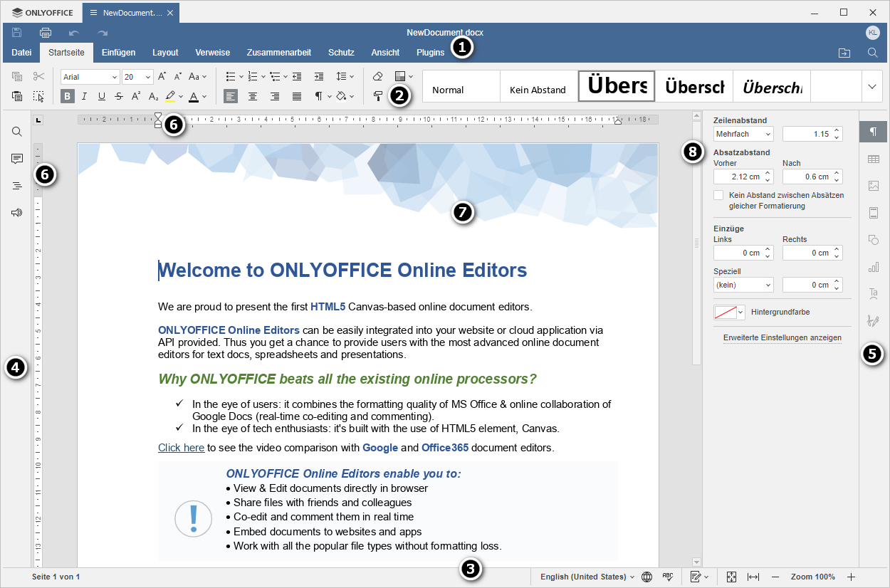Check Kein Abstand zwischen Absätzen checkbox

[718, 195]
